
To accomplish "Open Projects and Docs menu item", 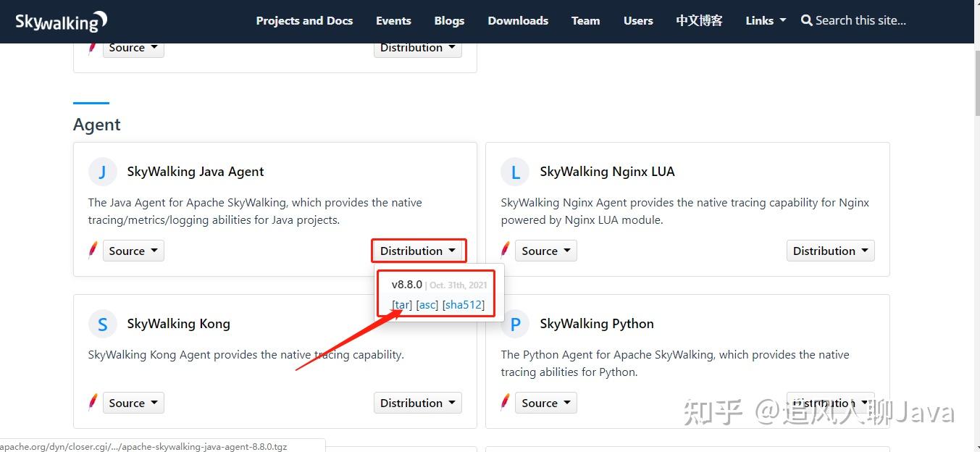I will (304, 20).
